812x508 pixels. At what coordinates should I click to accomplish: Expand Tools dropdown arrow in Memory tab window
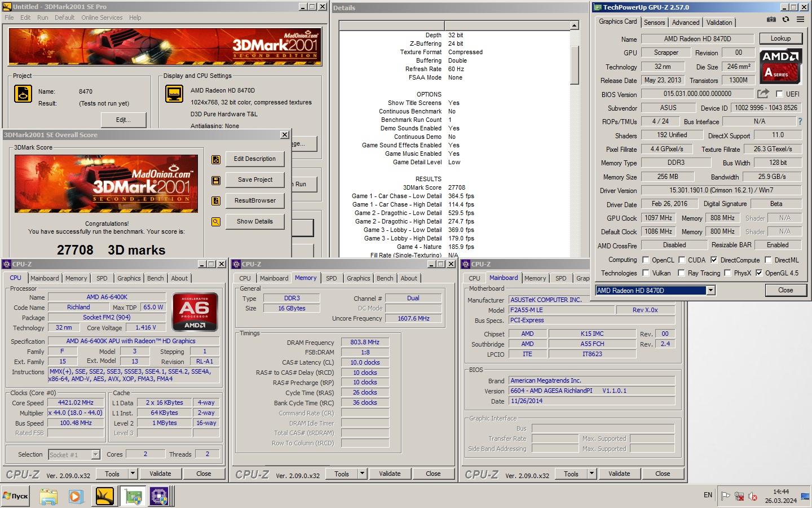(363, 474)
